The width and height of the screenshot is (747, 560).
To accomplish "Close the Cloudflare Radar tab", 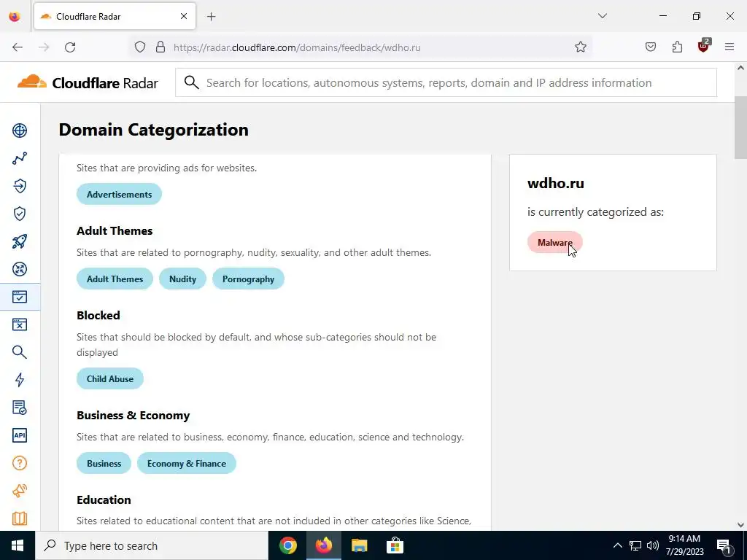I will (x=184, y=16).
